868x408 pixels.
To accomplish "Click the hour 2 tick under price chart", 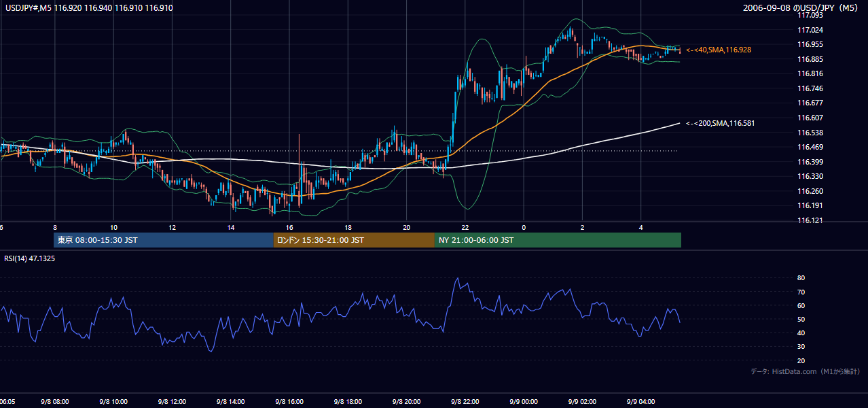I will pyautogui.click(x=583, y=227).
